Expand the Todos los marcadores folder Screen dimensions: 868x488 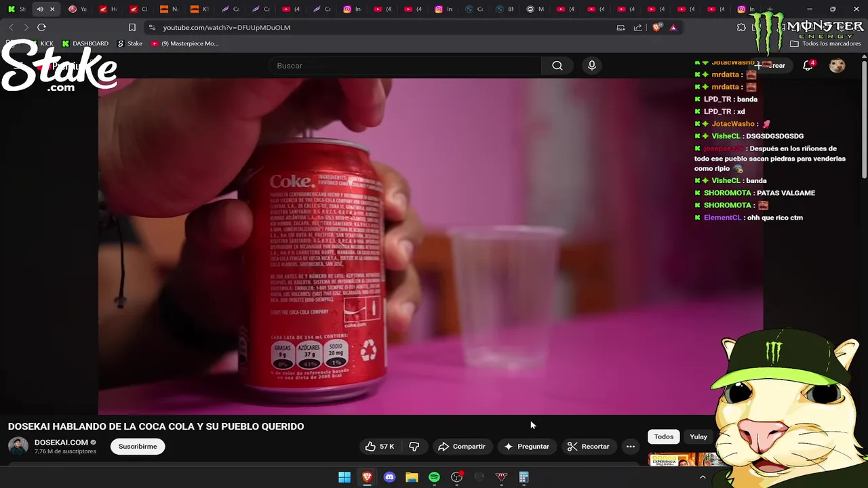825,43
